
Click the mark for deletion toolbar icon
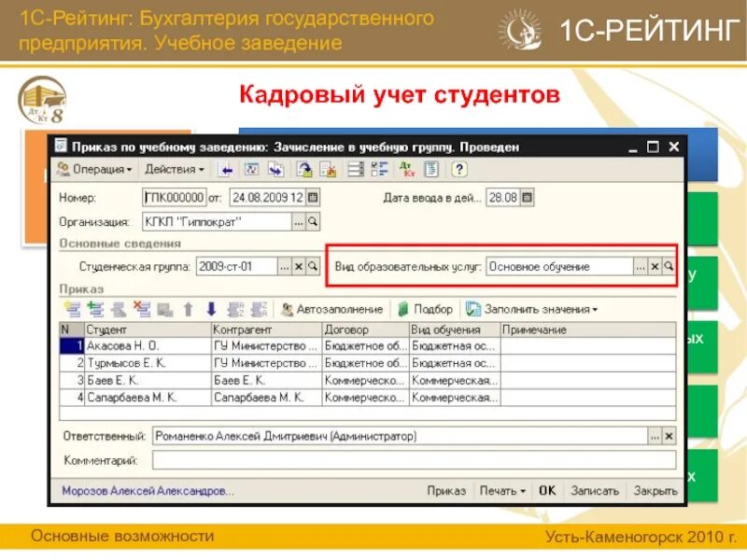[329, 170]
